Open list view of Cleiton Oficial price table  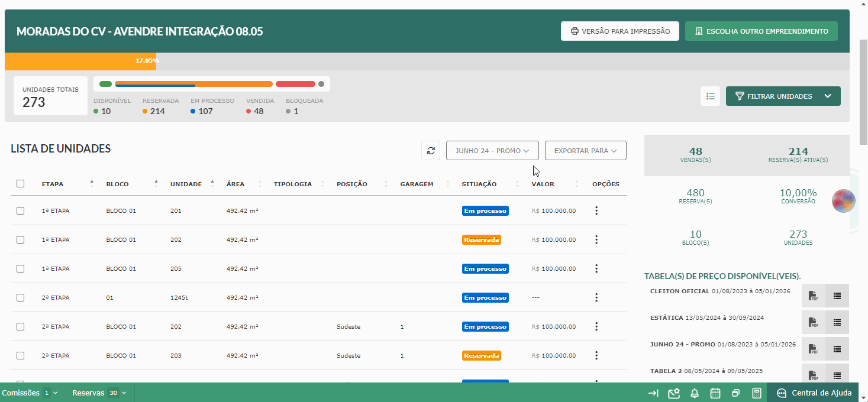(x=837, y=296)
